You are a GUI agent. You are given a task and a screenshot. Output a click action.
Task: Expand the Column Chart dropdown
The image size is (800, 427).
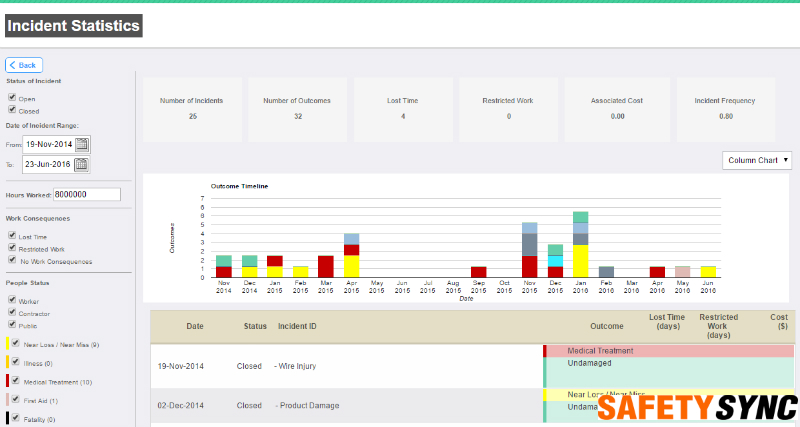tap(757, 160)
